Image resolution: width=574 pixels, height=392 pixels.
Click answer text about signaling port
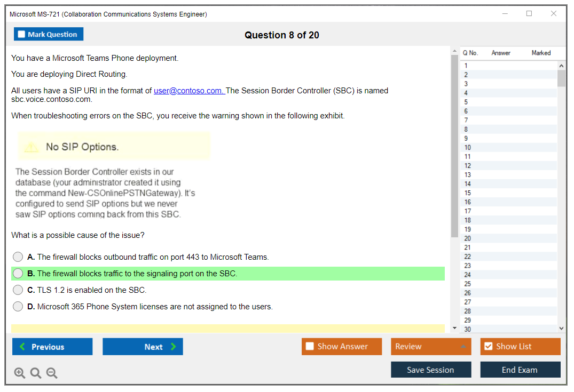point(137,273)
